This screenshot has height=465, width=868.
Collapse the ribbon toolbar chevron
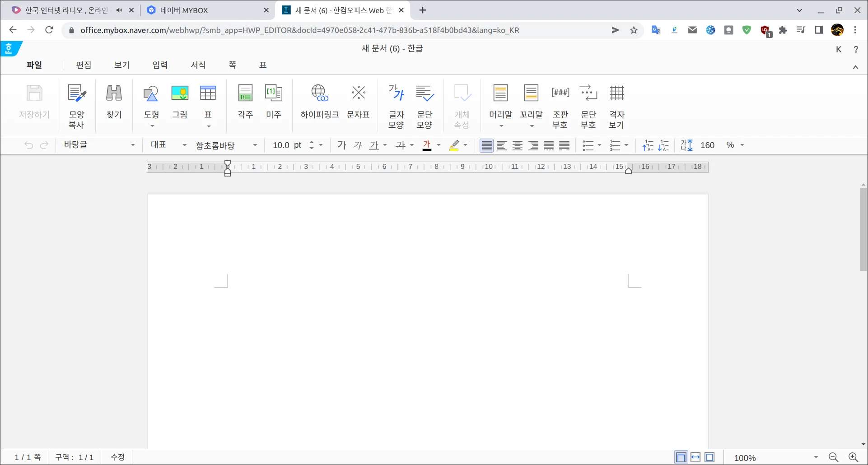855,67
